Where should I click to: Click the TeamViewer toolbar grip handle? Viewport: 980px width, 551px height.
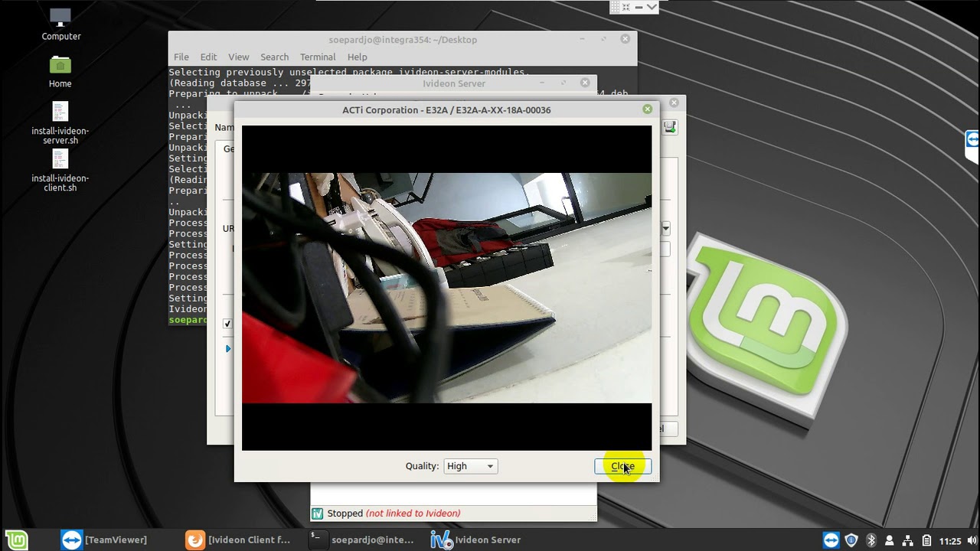pos(615,7)
